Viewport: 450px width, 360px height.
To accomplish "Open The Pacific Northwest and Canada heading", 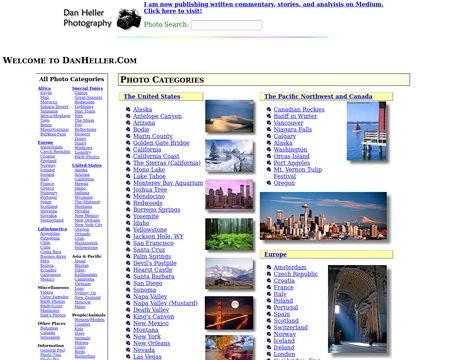I will 318,96.
